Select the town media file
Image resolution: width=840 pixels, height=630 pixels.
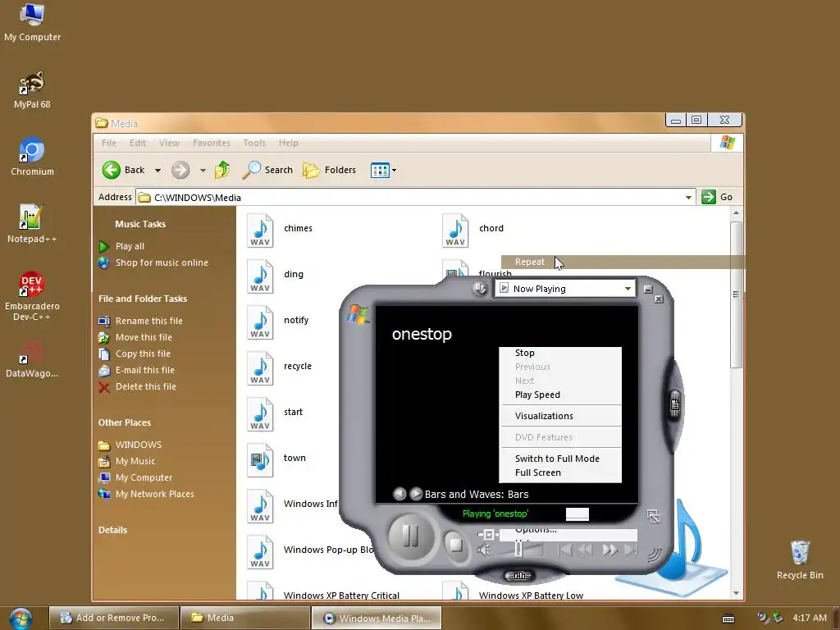[277, 460]
